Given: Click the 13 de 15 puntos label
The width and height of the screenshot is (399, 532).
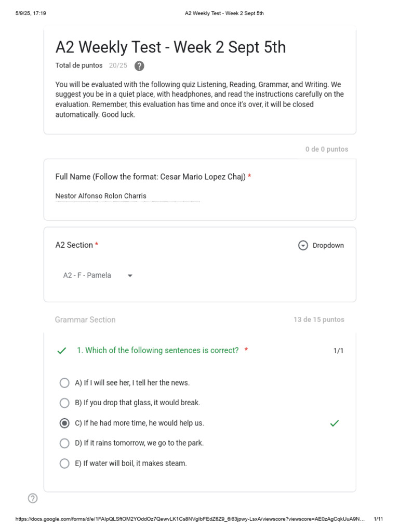Looking at the screenshot, I should (319, 320).
